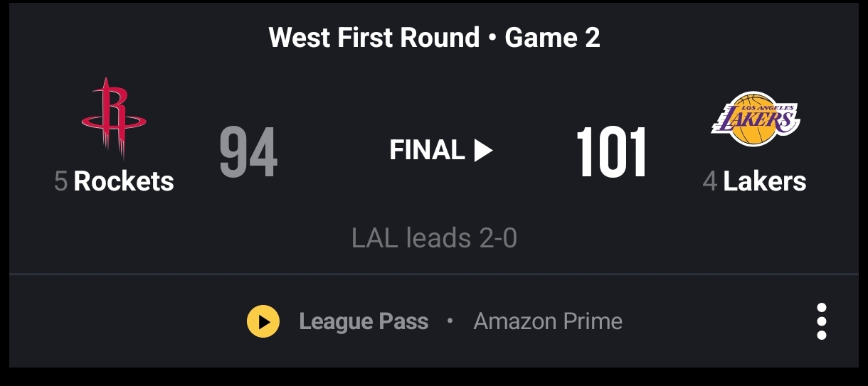Click the Houston Rockets team logo
The image size is (868, 386).
pyautogui.click(x=114, y=118)
